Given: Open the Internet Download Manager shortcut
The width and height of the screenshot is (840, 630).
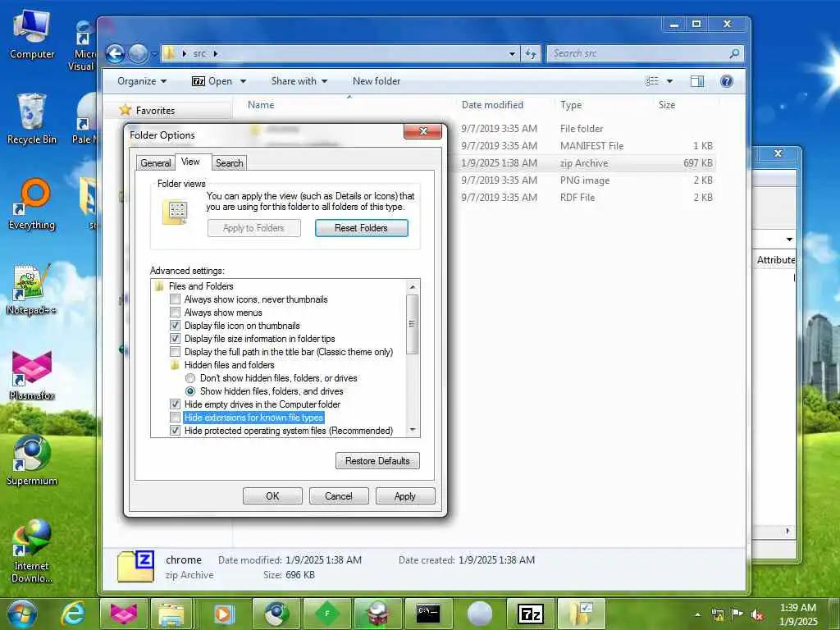Looking at the screenshot, I should click(32, 550).
